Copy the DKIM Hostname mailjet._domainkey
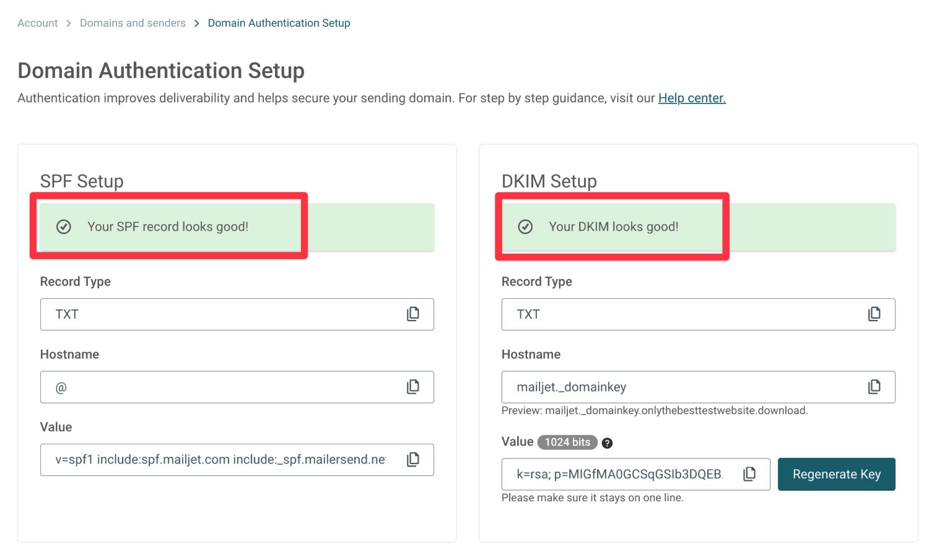This screenshot has width=929, height=560. (x=874, y=387)
